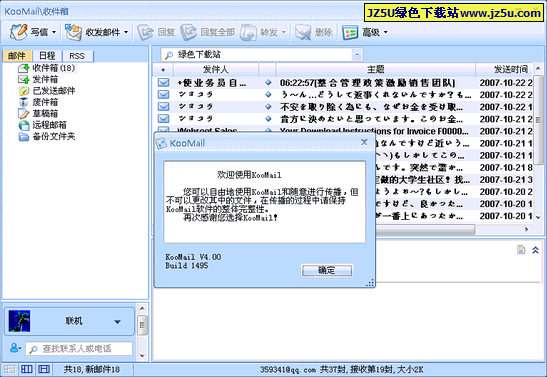
Task: Select 收件箱 (18) inbox folder
Action: coord(47,68)
